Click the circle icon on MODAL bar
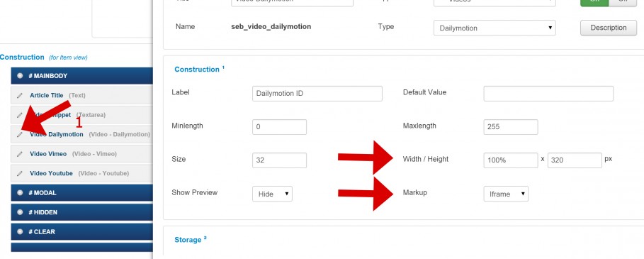This screenshot has height=259, width=644. 20,193
